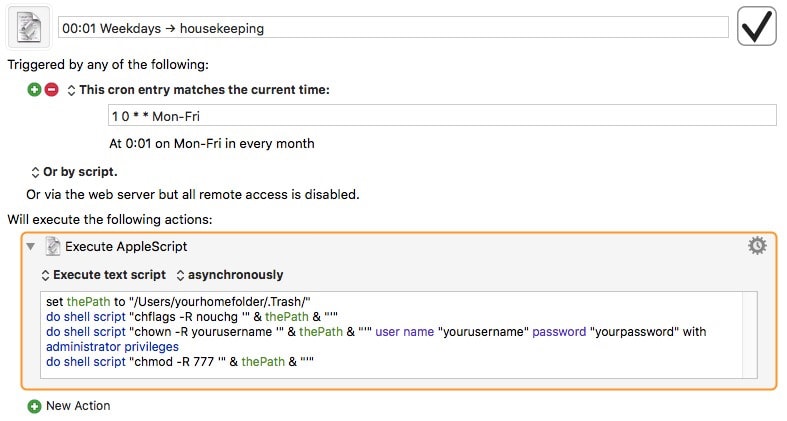The height and width of the screenshot is (421, 787).
Task: Click the script editor's vertical scrollbar
Action: pos(750,335)
